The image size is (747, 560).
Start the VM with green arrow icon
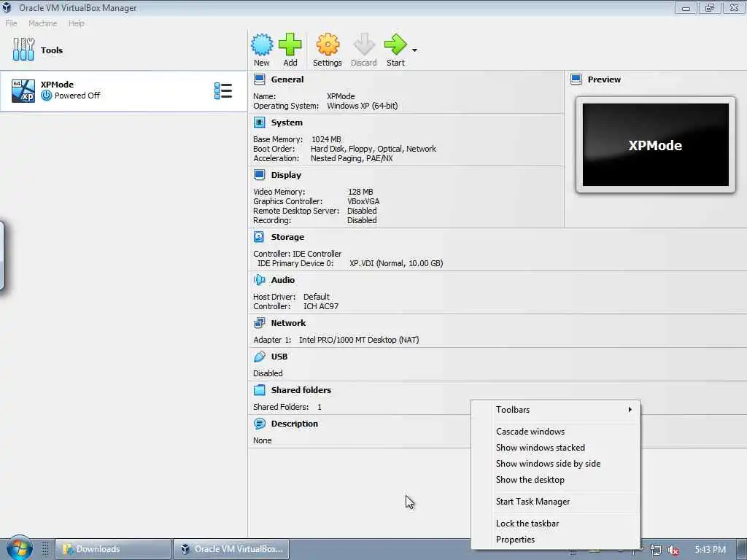pyautogui.click(x=395, y=44)
